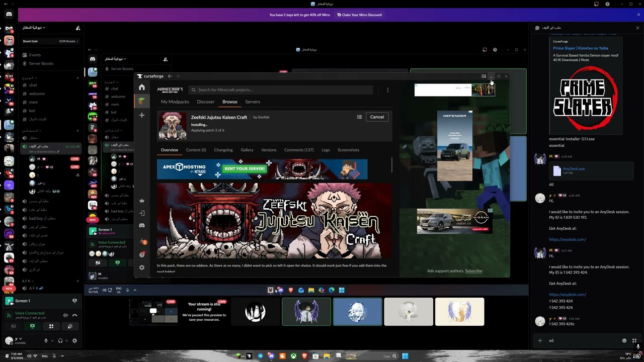The image size is (644, 362).
Task: Click the CurseForge sign-in icon
Action: tap(142, 213)
